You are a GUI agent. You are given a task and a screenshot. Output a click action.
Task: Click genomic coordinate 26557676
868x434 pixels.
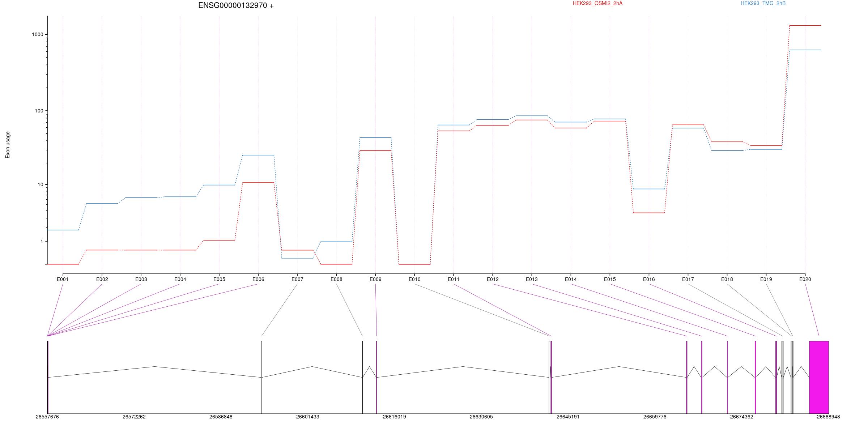47,417
